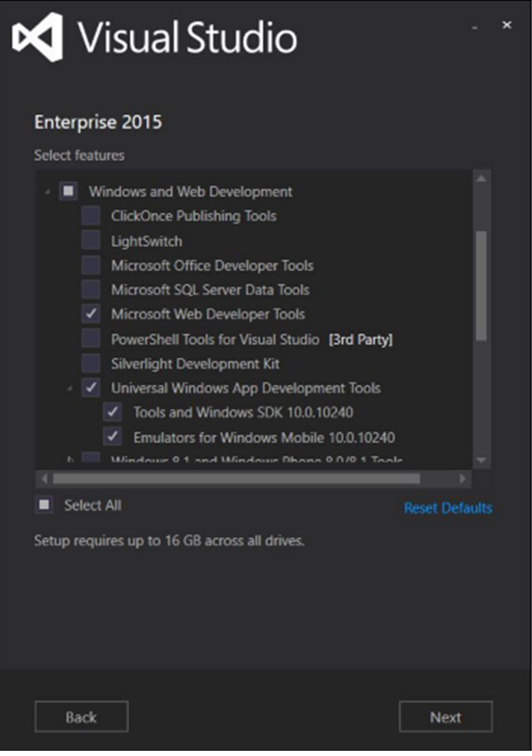The width and height of the screenshot is (532, 756).
Task: Expand Windows 8.1 and Windows Phone Tools node
Action: (70, 460)
